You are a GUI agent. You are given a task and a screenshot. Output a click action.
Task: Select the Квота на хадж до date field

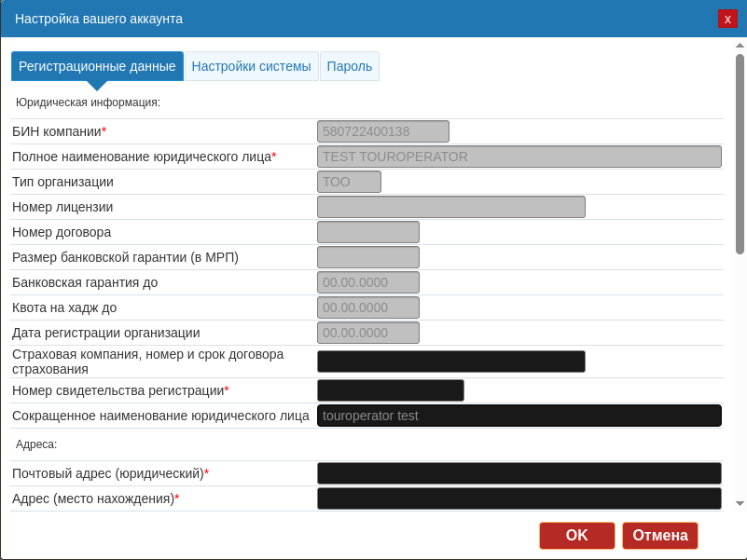click(367, 307)
